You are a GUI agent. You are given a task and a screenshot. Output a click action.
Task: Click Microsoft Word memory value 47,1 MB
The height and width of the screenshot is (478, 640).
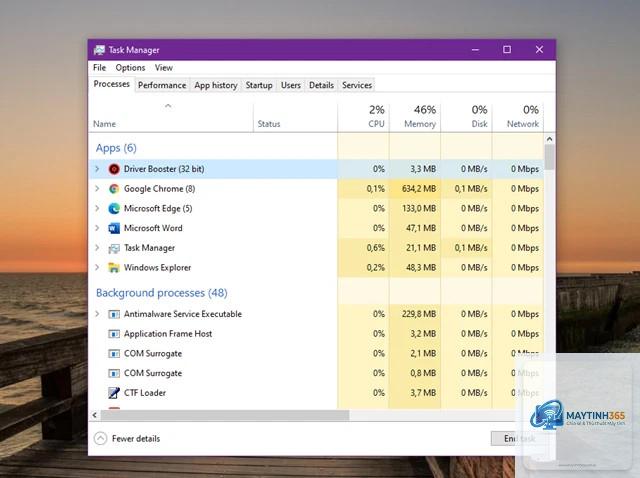pos(421,228)
